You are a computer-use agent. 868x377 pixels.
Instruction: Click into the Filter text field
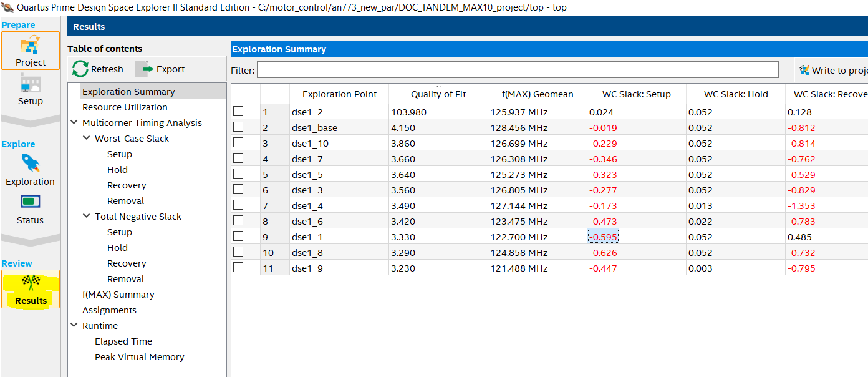click(x=518, y=69)
